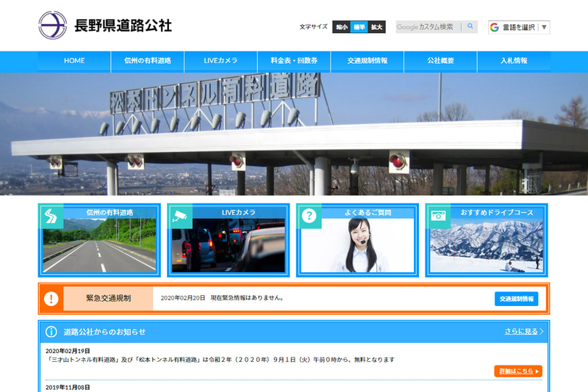Open the 入札情報 menu item
The height and width of the screenshot is (392, 588).
514,61
